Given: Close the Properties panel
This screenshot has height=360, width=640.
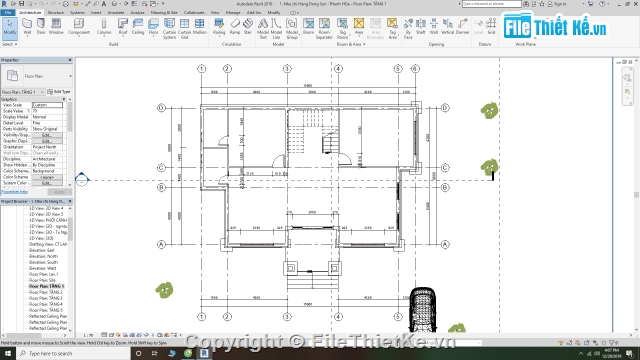Looking at the screenshot, I should tap(70, 60).
